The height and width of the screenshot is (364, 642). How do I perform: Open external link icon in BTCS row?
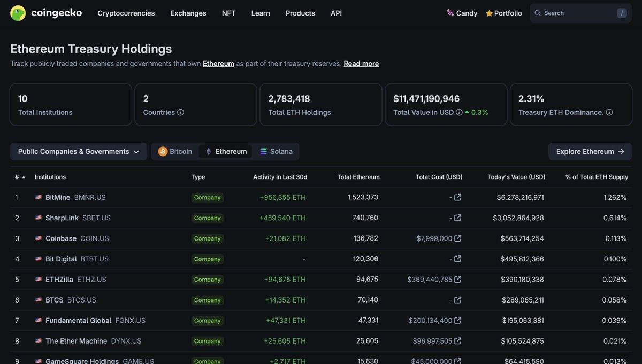click(x=457, y=300)
